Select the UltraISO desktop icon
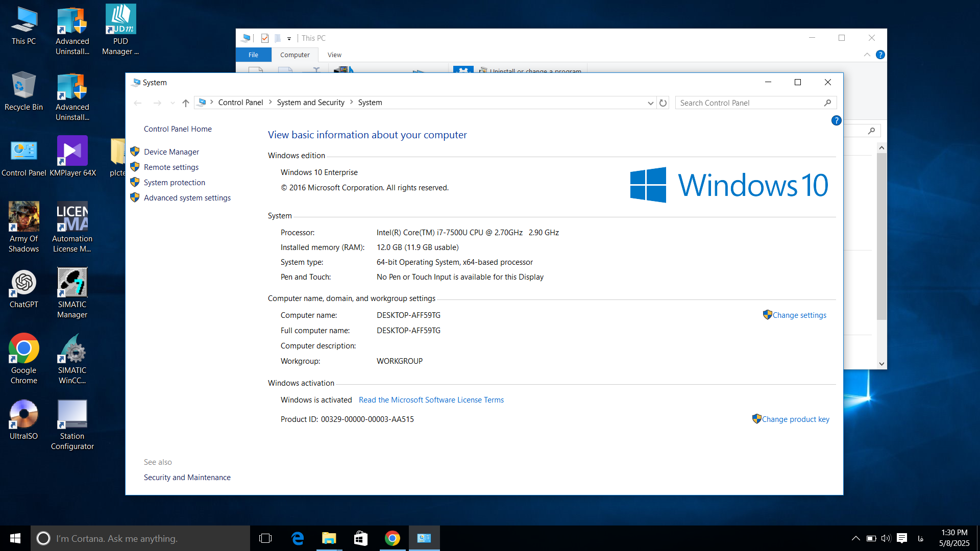The width and height of the screenshot is (980, 551). pyautogui.click(x=23, y=420)
